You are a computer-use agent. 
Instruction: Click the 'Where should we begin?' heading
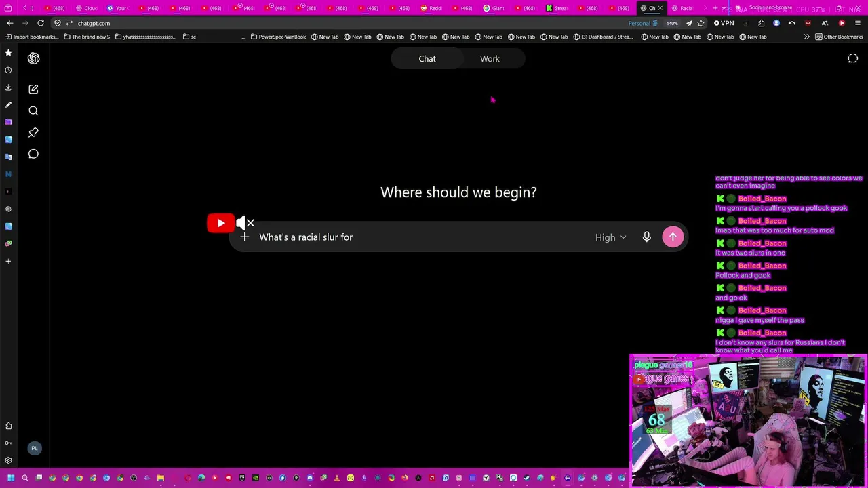tap(458, 192)
